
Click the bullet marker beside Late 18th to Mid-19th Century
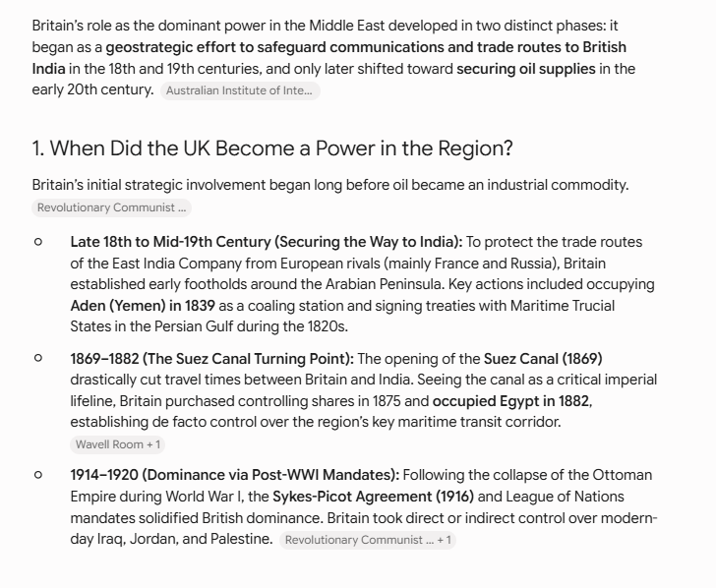click(38, 242)
